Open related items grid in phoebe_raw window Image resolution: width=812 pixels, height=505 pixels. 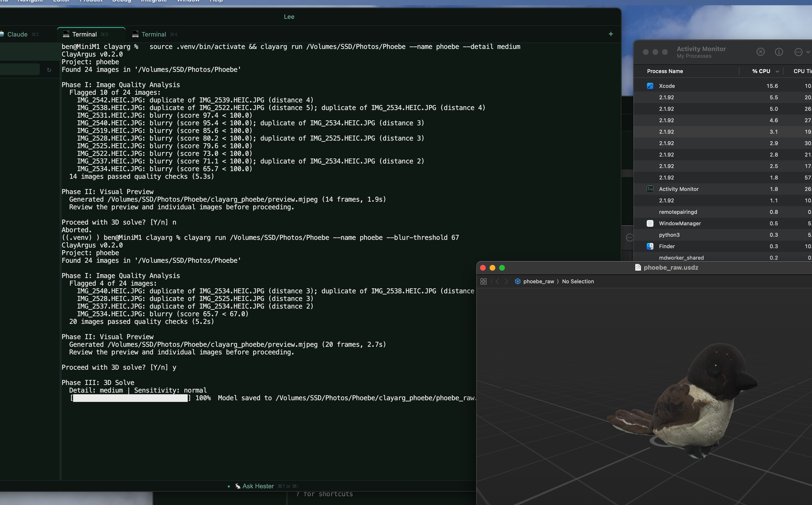[483, 281]
